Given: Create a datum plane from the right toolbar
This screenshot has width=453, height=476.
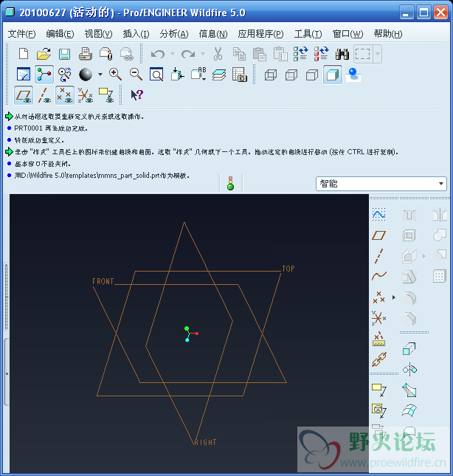Looking at the screenshot, I should [x=379, y=235].
